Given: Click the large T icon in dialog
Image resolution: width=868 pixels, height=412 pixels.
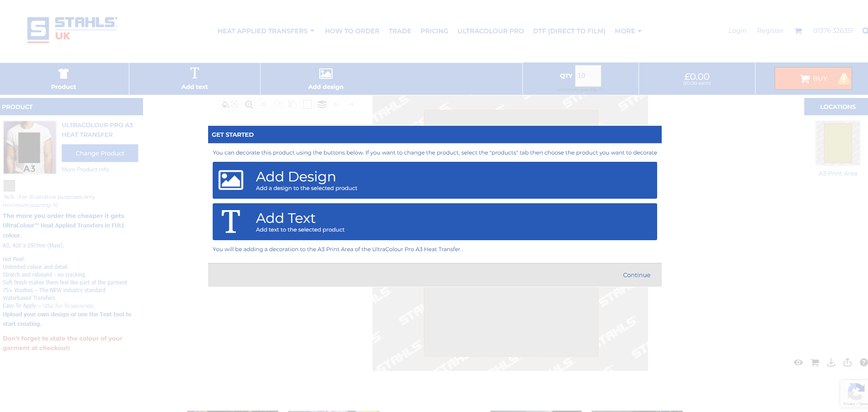Looking at the screenshot, I should tap(231, 221).
